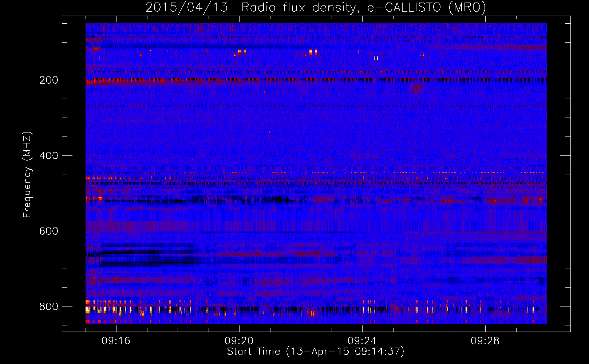
Task: Click the 200 frequency tick label
Action: [49, 80]
